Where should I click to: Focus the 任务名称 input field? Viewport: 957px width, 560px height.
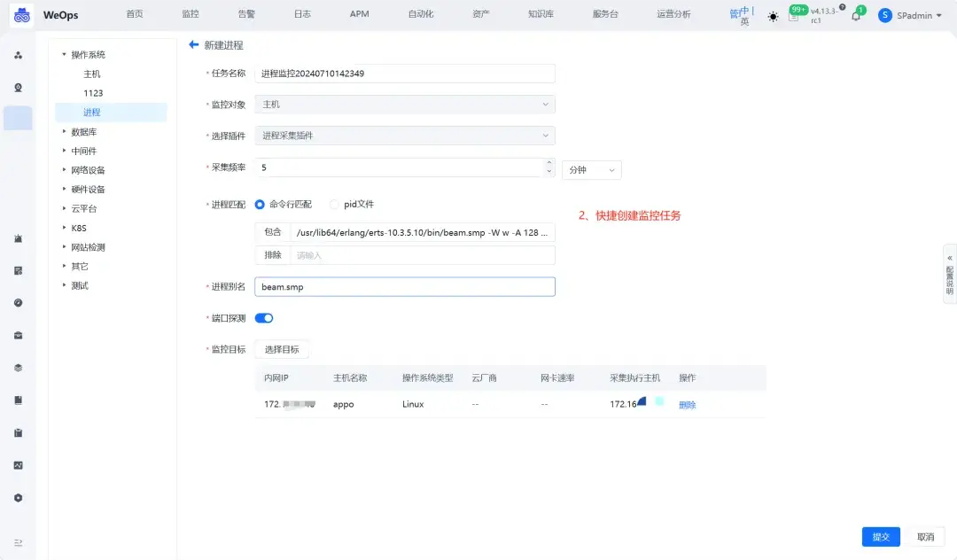(x=405, y=74)
